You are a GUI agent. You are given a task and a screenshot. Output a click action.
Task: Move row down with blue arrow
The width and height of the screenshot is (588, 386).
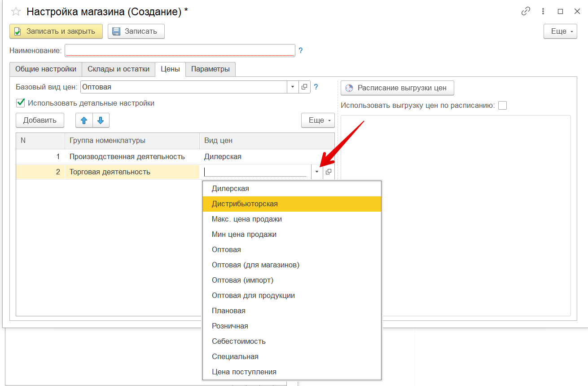click(101, 120)
